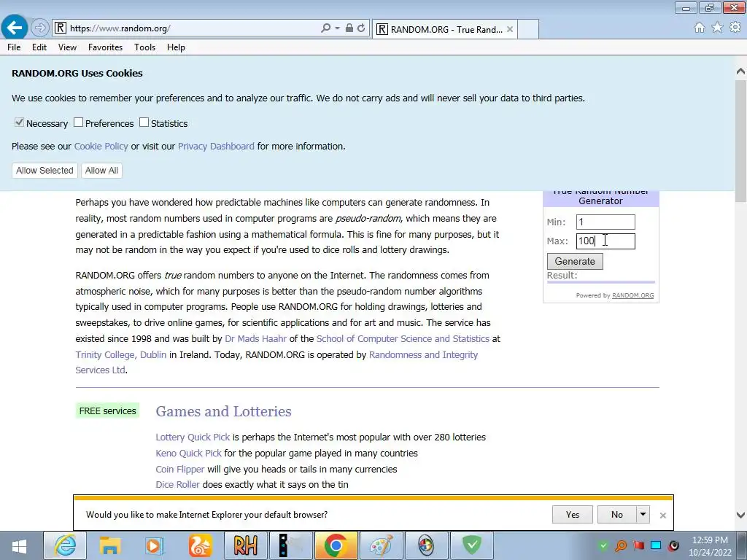Click the security lock icon in address bar
Image resolution: width=747 pixels, height=560 pixels.
(349, 28)
